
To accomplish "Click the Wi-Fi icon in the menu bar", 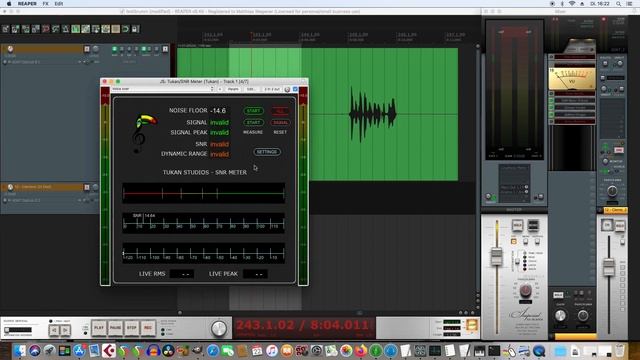I will (x=572, y=4).
